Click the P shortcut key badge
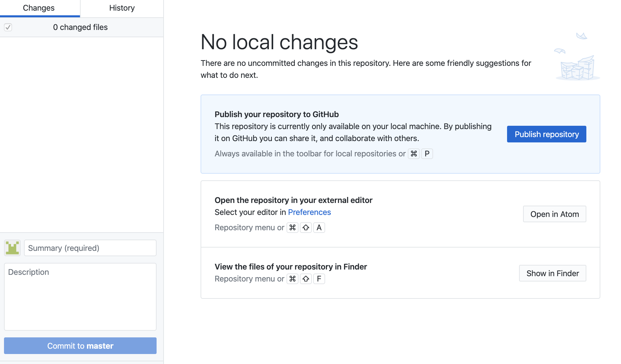The width and height of the screenshot is (621, 364). click(x=427, y=154)
